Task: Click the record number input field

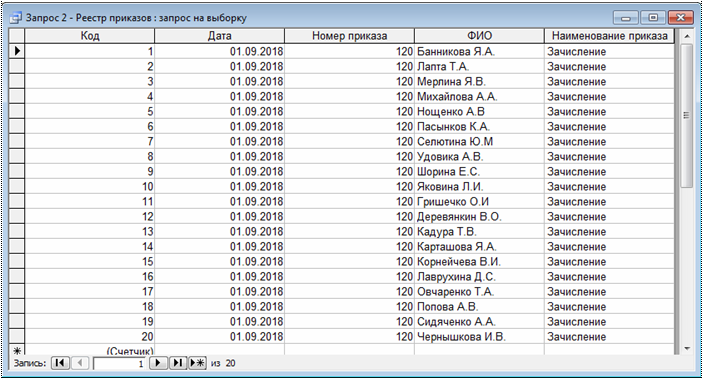Action: coord(120,363)
